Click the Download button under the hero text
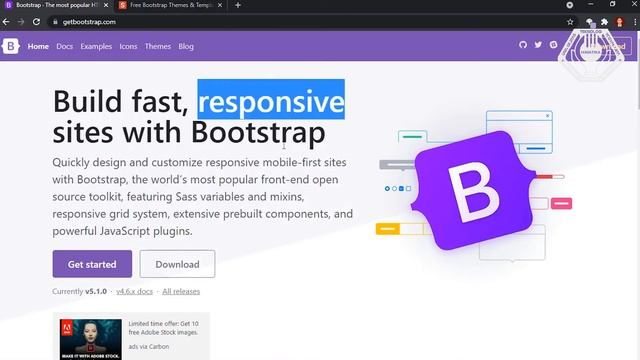640x360 pixels. (x=177, y=264)
